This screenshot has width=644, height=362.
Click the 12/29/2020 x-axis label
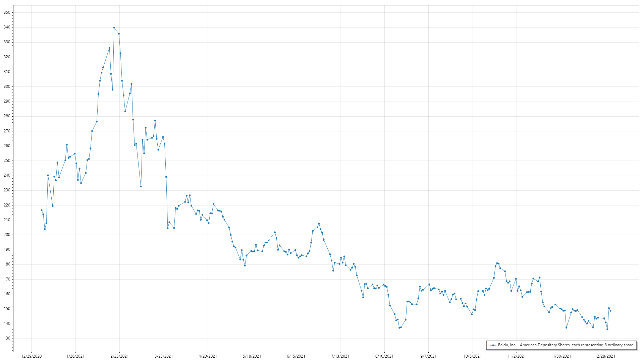pos(32,356)
